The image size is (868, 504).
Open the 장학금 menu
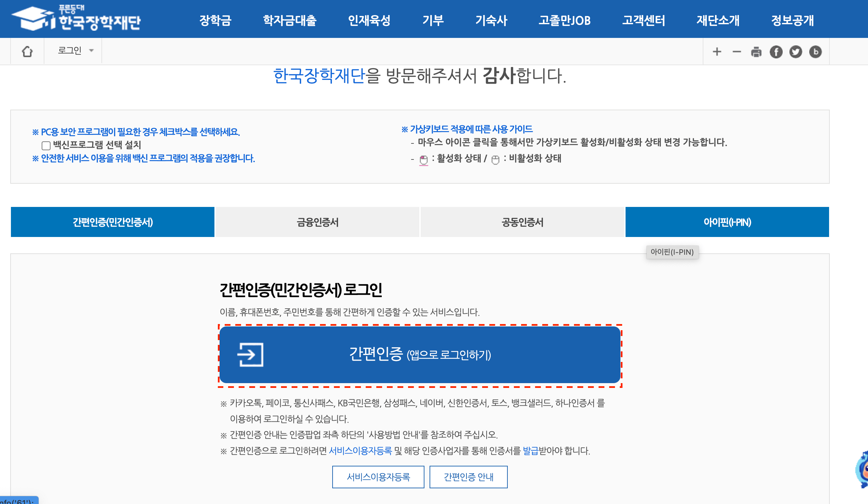point(216,21)
